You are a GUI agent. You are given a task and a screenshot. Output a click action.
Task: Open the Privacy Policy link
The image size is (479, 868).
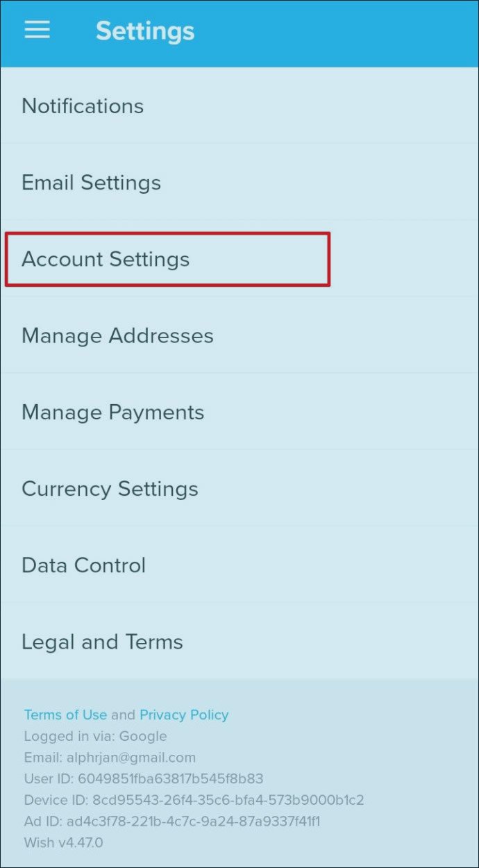184,715
